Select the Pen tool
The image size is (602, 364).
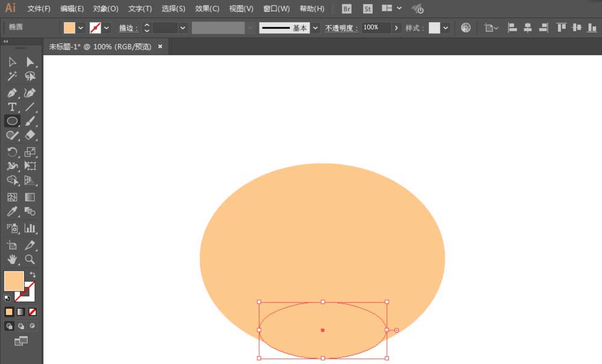[12, 93]
